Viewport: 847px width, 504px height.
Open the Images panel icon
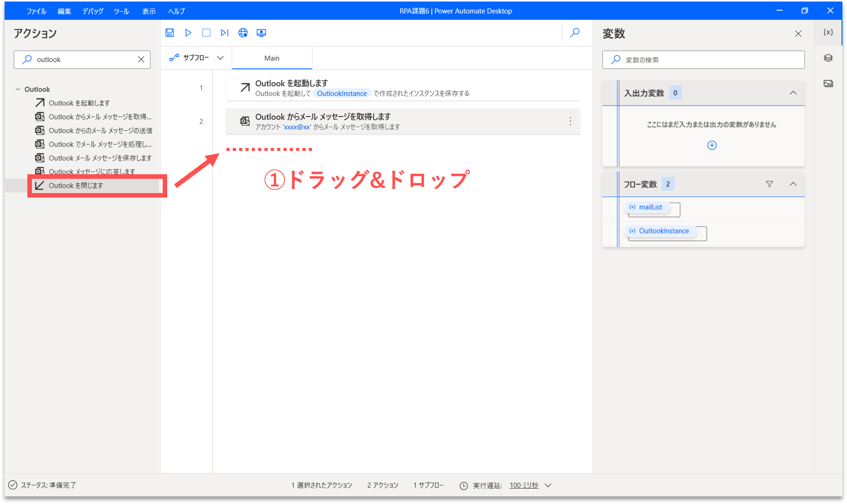[x=828, y=84]
